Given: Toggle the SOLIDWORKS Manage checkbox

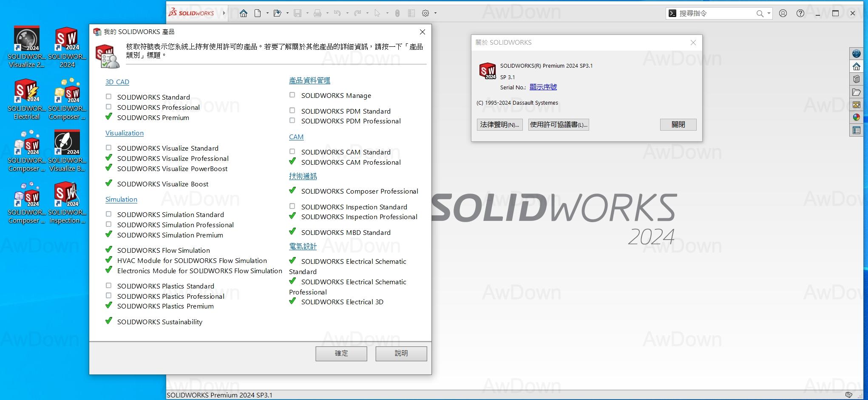Looking at the screenshot, I should (292, 95).
